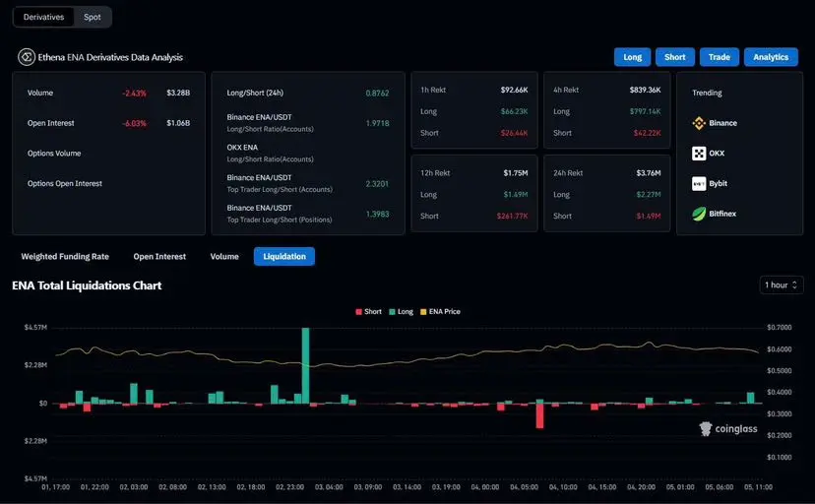Toggle the ENA Price legend marker
Screen dimensions: 815x504
423,312
